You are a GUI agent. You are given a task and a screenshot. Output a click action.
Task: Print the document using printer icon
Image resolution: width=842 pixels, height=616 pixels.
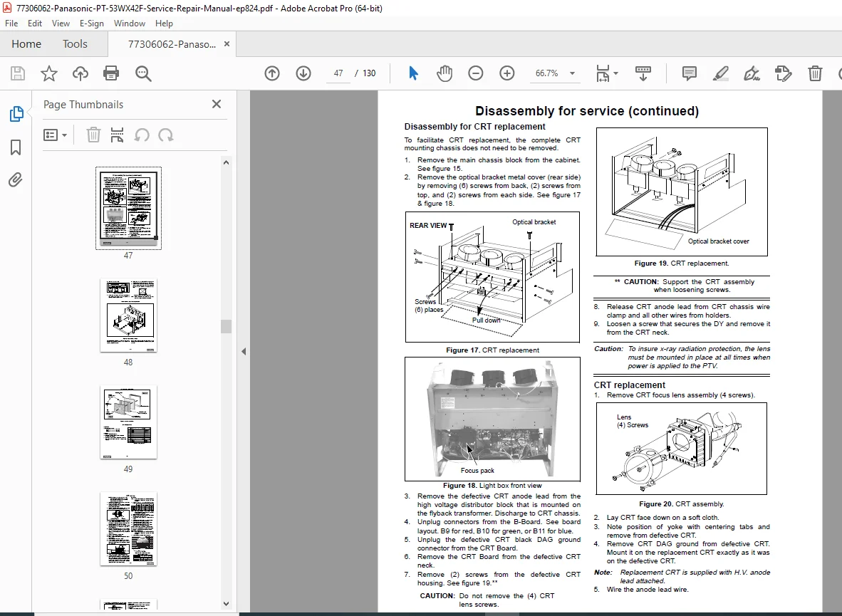point(111,73)
